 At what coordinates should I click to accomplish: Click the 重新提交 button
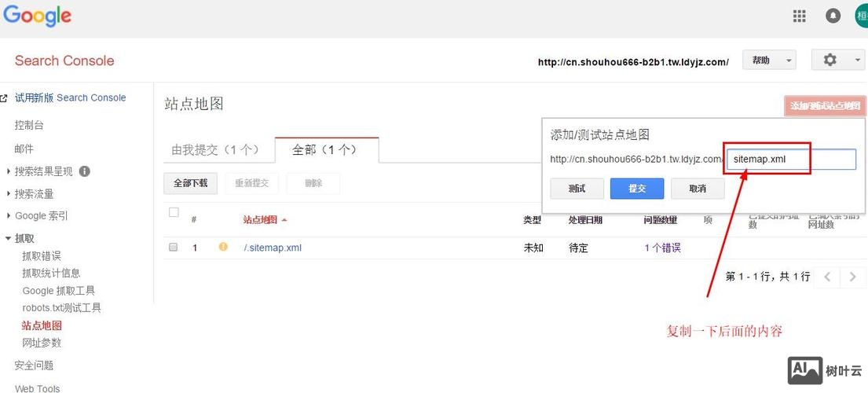point(252,183)
